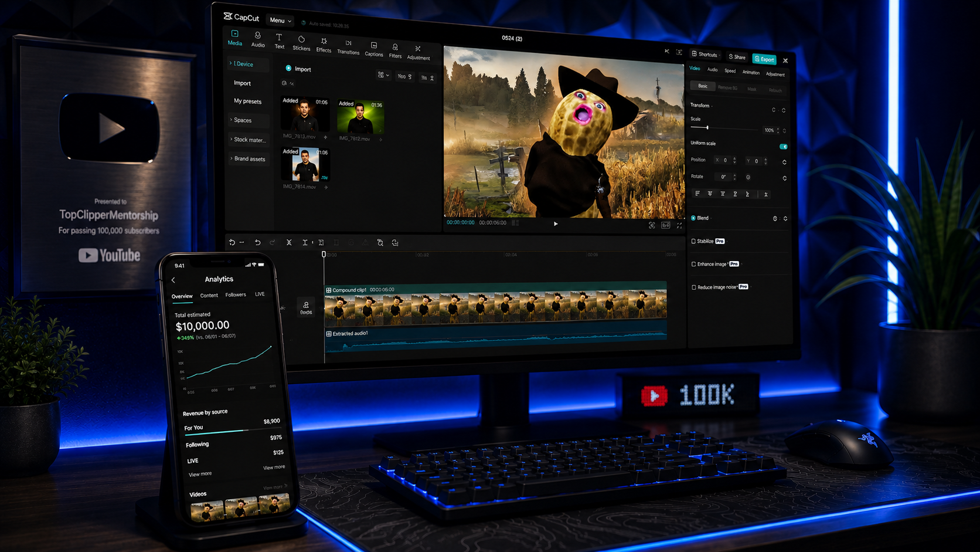Image resolution: width=980 pixels, height=552 pixels.
Task: Click the redo arrow in timeline toolbar
Action: tap(272, 242)
